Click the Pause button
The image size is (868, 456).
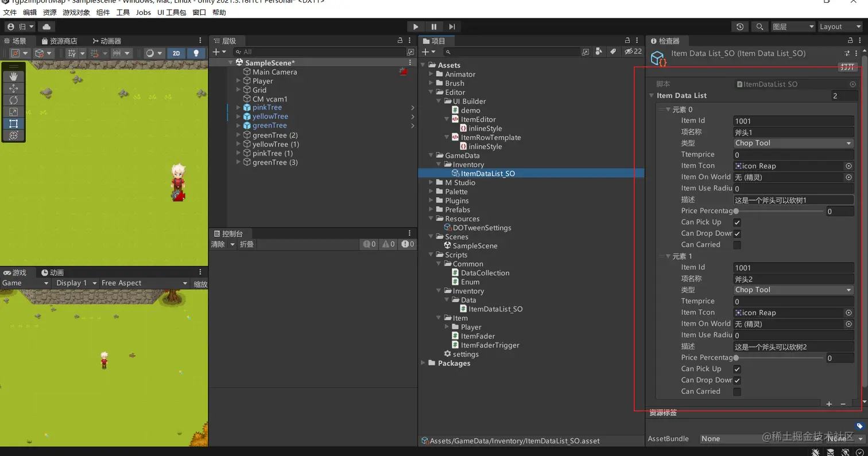pyautogui.click(x=434, y=26)
